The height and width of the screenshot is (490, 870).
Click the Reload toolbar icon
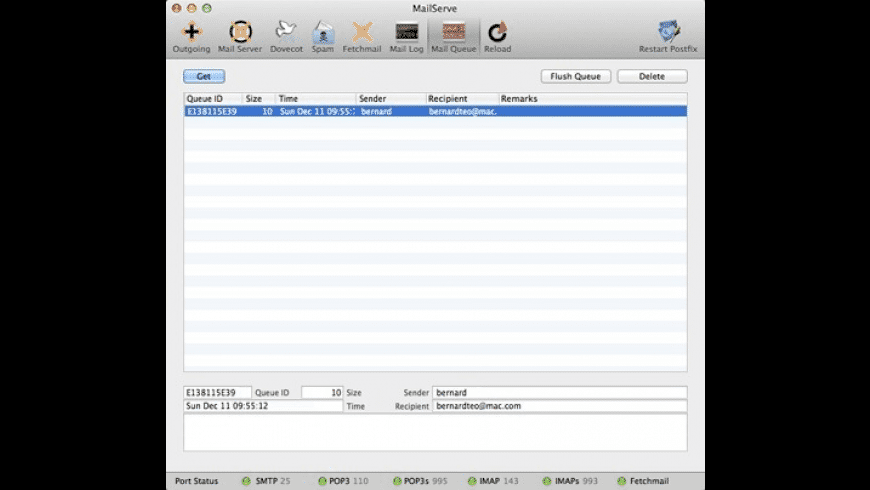(497, 37)
